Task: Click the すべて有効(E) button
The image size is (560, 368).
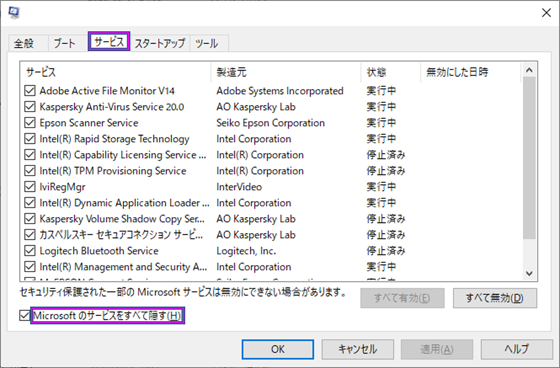Action: pyautogui.click(x=402, y=298)
